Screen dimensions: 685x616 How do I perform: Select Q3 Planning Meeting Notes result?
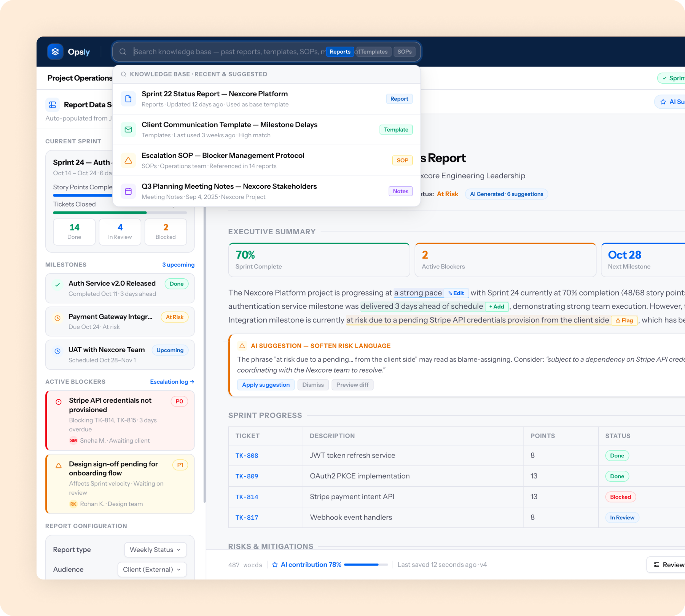pos(267,191)
